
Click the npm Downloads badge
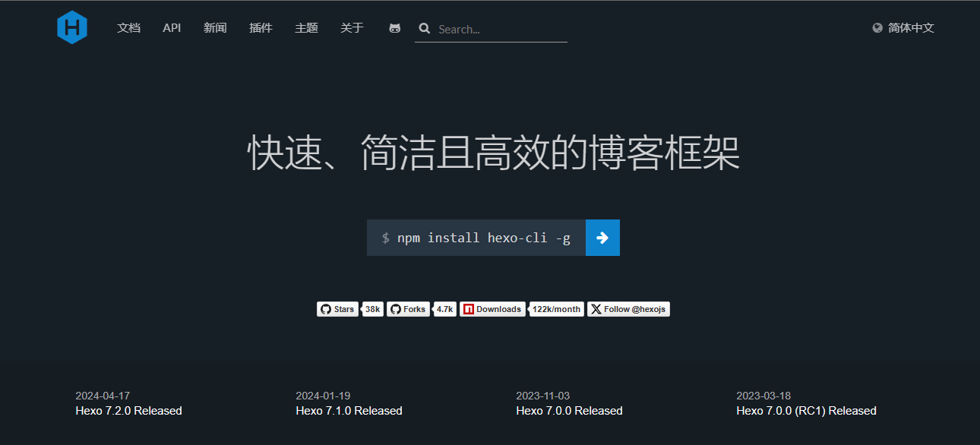coord(492,309)
